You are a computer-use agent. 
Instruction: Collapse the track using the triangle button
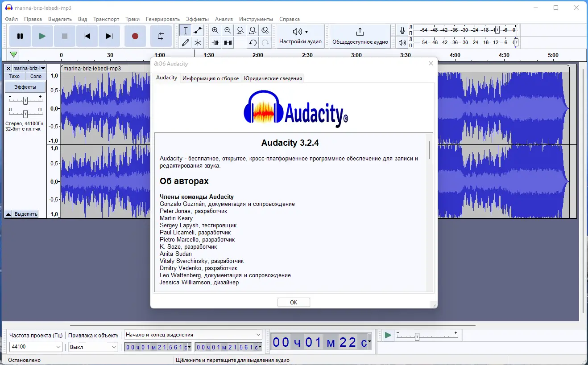click(8, 214)
